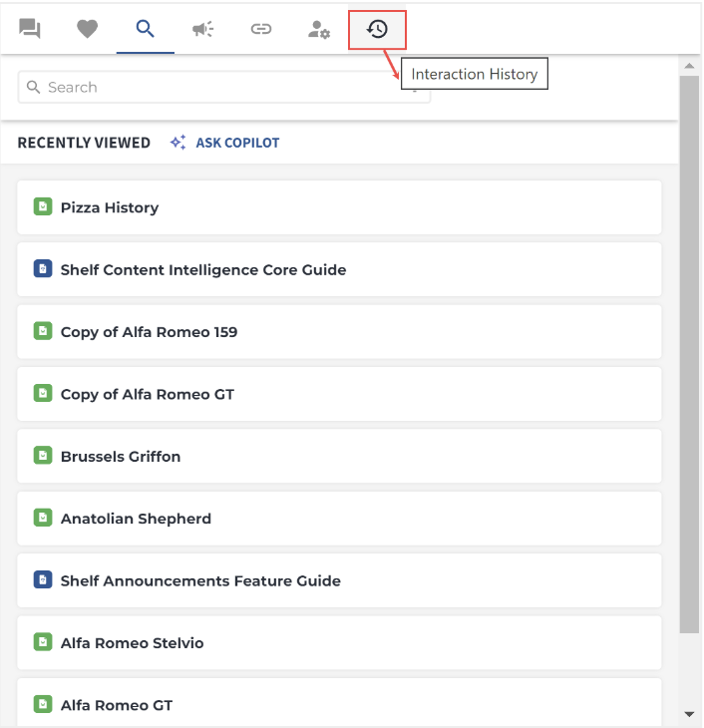Open the chat conversations tab icon
This screenshot has width=704, height=728.
[x=30, y=29]
